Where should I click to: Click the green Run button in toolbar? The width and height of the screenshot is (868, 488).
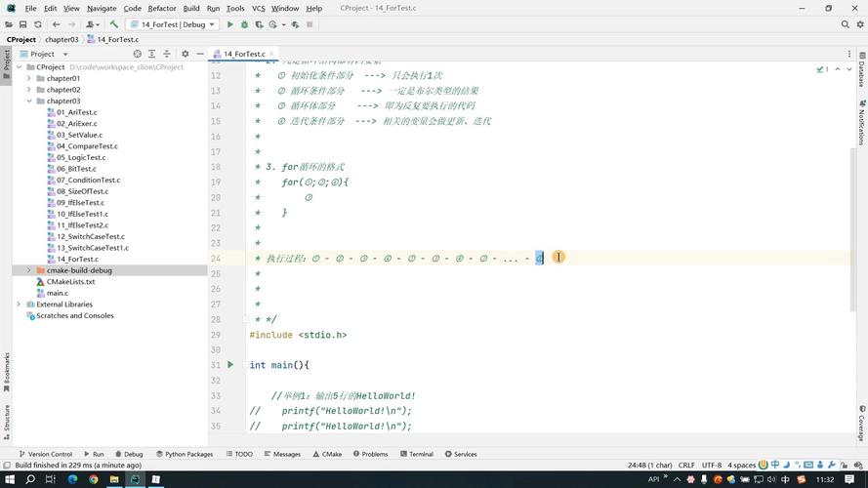(x=230, y=24)
